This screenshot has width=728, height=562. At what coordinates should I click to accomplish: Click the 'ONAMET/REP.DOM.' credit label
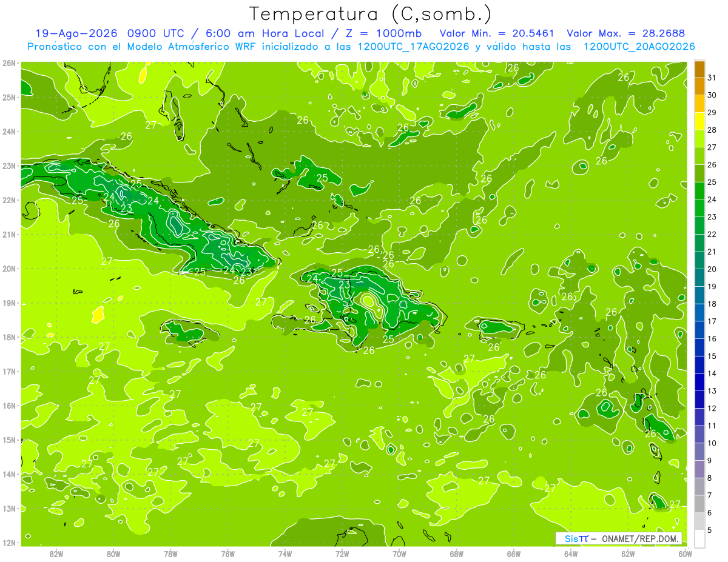641,538
